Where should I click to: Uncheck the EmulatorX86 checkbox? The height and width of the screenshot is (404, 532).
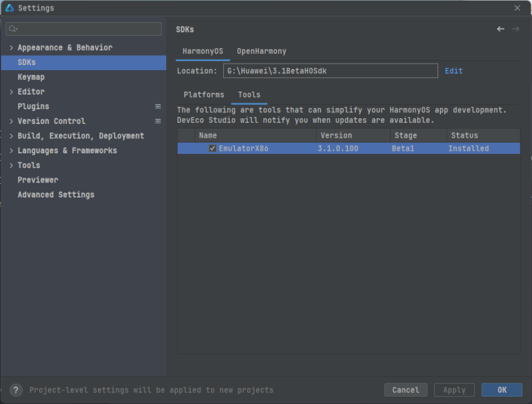[x=212, y=148]
